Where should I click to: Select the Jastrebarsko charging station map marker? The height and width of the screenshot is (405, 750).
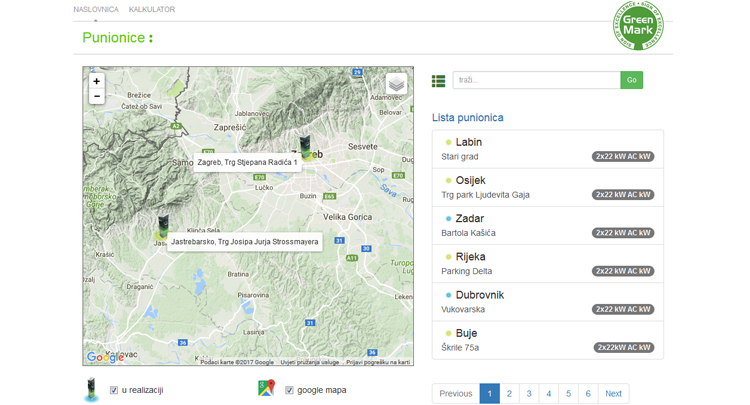162,226
